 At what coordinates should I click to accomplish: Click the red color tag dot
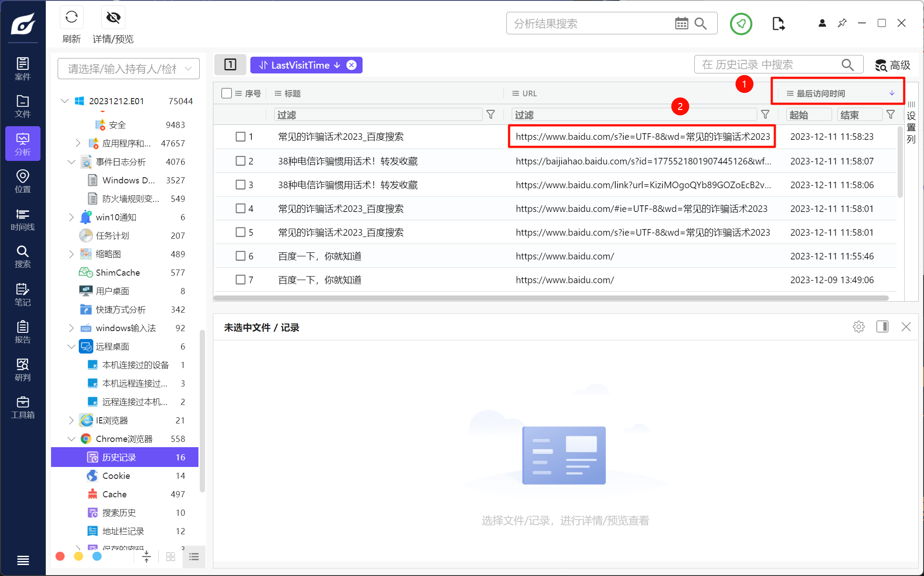pos(60,557)
